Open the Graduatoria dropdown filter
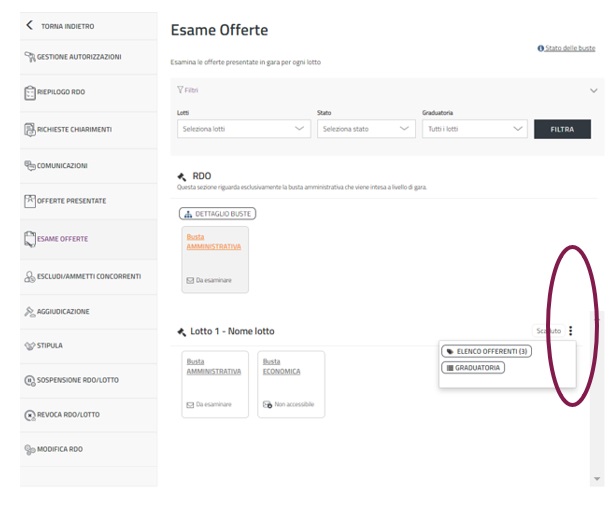Screen dimensions: 616x520 pyautogui.click(x=474, y=129)
